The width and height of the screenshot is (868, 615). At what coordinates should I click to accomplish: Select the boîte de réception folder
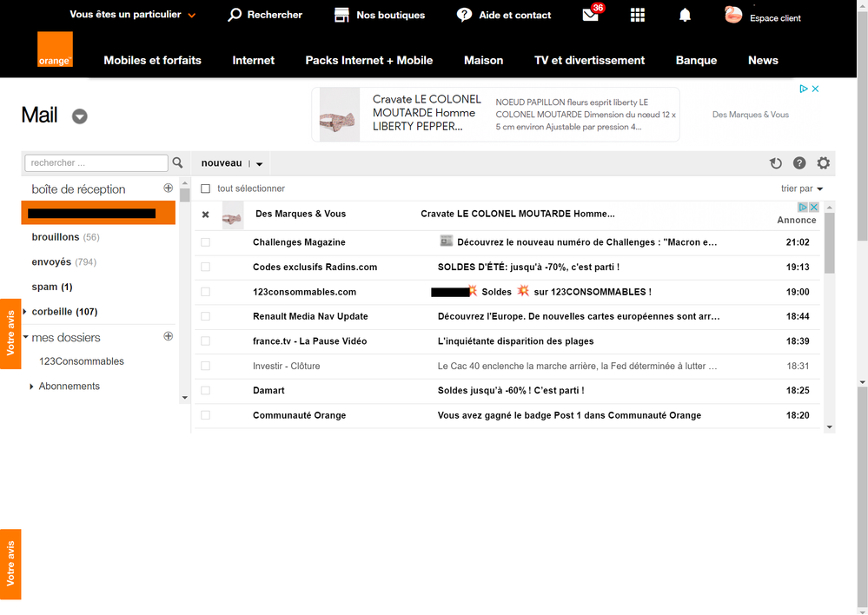(x=78, y=189)
